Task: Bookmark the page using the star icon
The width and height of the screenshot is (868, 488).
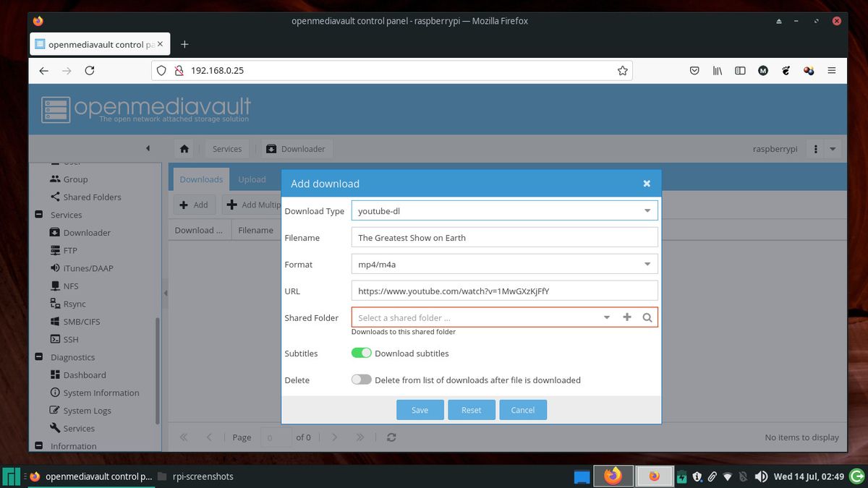Action: [x=622, y=70]
